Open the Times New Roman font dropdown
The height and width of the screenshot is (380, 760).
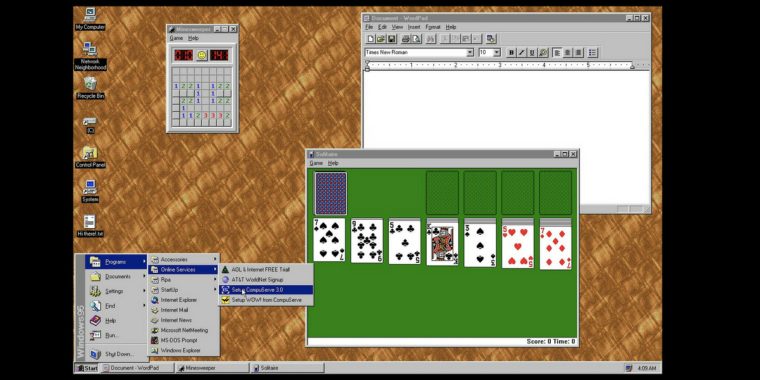pyautogui.click(x=470, y=52)
